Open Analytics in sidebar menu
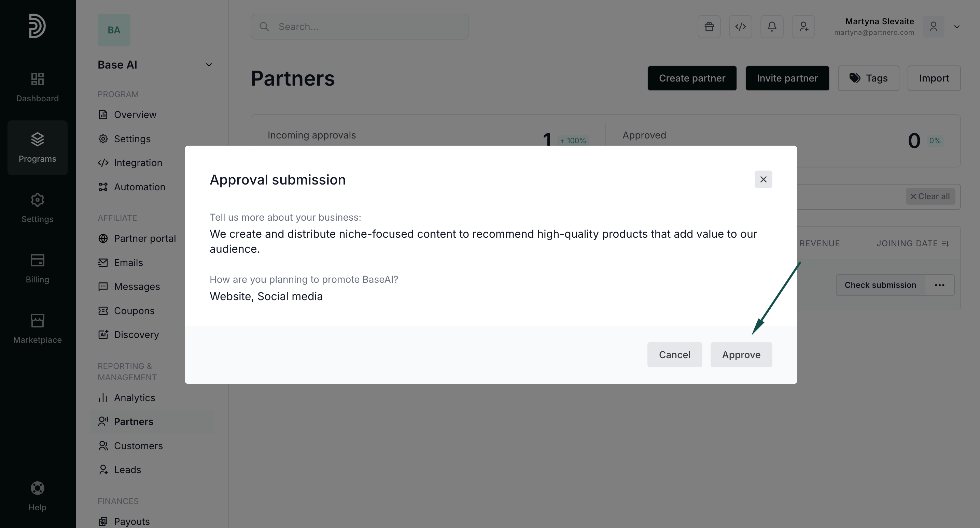Viewport: 980px width, 528px height. click(x=134, y=398)
